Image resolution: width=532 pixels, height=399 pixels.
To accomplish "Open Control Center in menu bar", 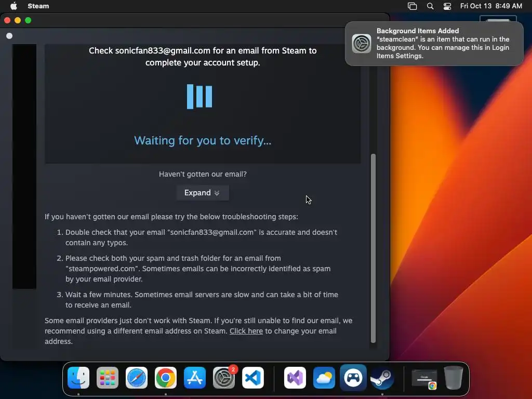I will 447,6.
